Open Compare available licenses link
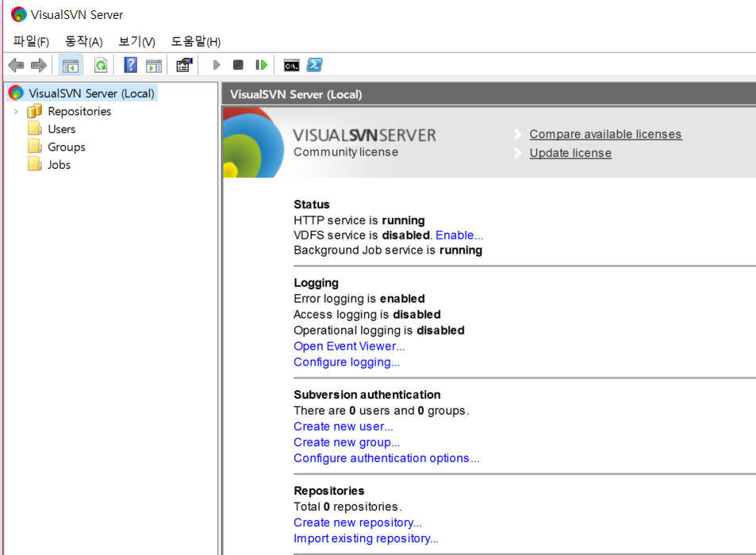Viewport: 756px width, 555px height. click(605, 134)
